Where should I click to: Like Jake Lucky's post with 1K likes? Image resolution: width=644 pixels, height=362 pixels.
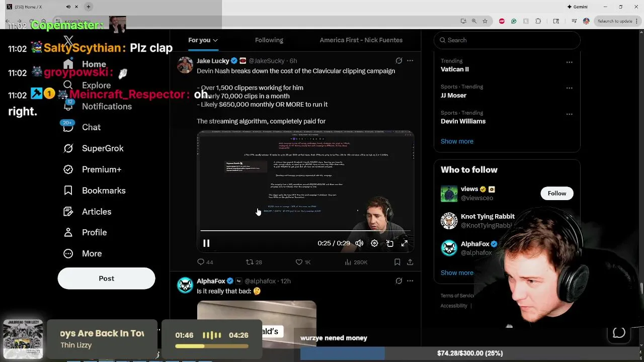pos(303,262)
